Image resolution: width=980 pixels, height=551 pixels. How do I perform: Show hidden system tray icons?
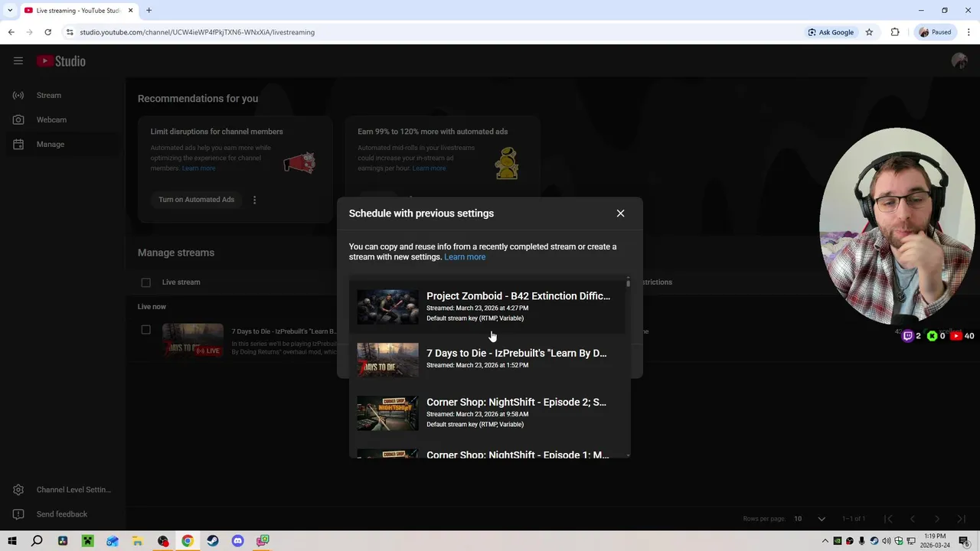[x=825, y=541]
